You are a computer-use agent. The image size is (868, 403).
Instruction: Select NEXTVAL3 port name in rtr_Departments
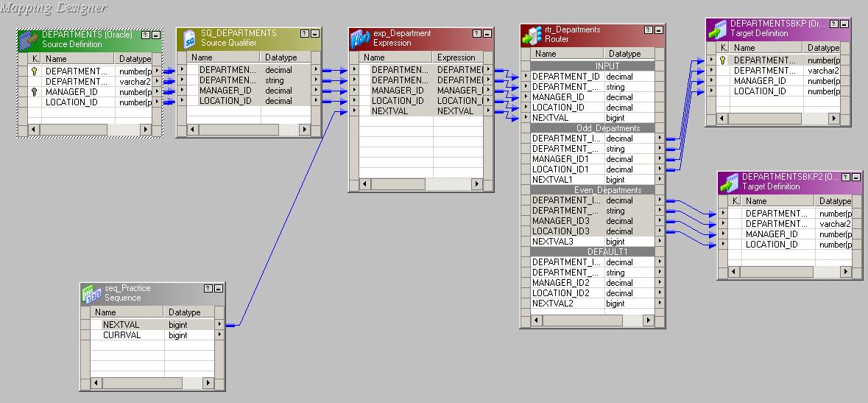553,242
